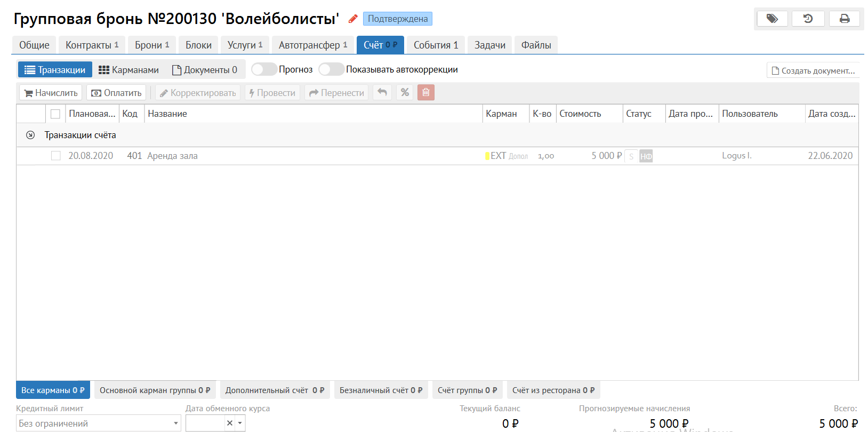Viewport: 868px width, 432px height.
Task: Sort by the Дата созд... column header
Action: click(x=832, y=114)
